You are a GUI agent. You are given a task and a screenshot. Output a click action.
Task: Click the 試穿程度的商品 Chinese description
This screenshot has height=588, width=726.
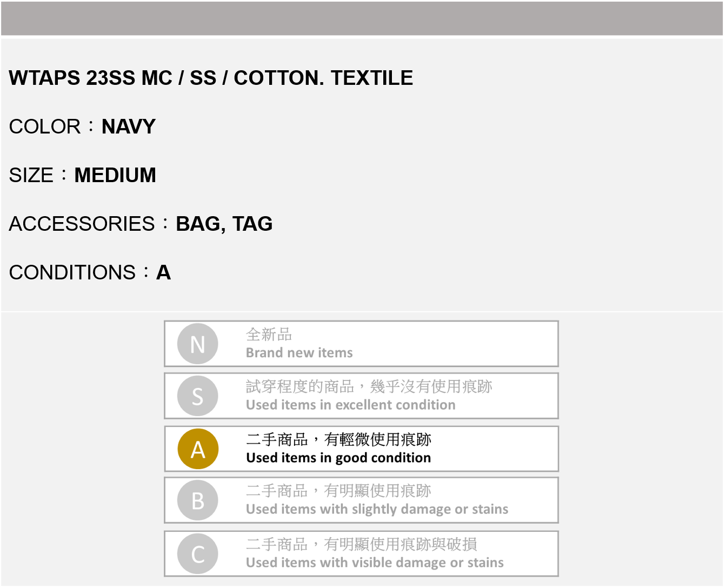(369, 386)
